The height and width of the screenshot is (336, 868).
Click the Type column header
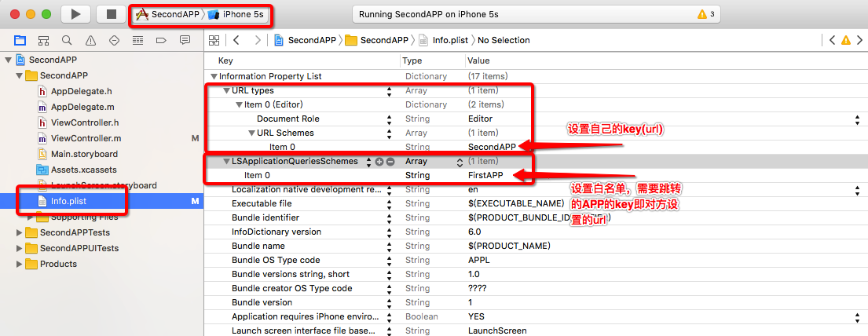pos(412,60)
